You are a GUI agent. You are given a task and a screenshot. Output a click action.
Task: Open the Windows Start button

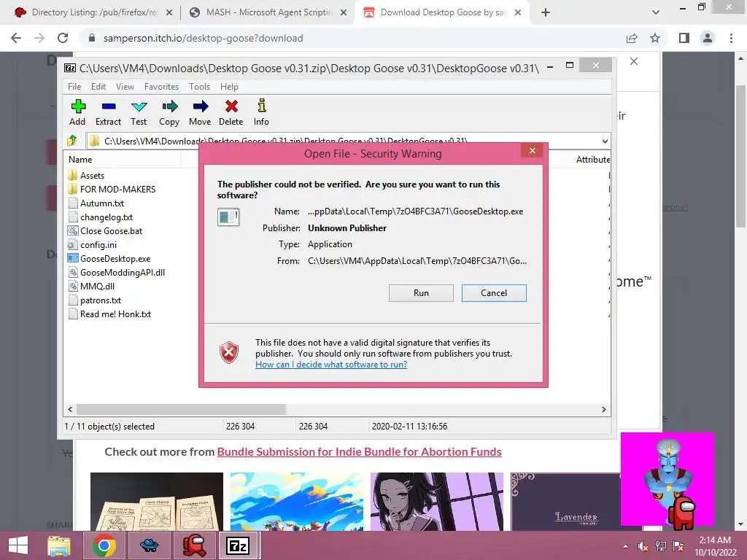[x=18, y=545]
